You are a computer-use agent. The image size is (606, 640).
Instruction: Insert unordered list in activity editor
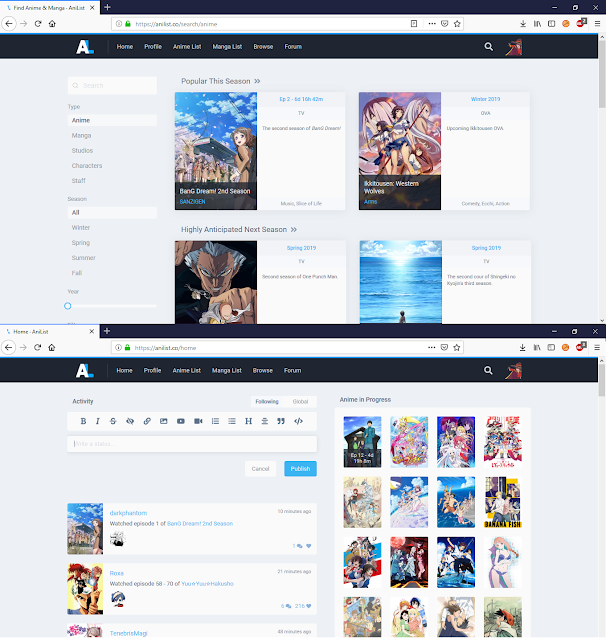coord(232,421)
